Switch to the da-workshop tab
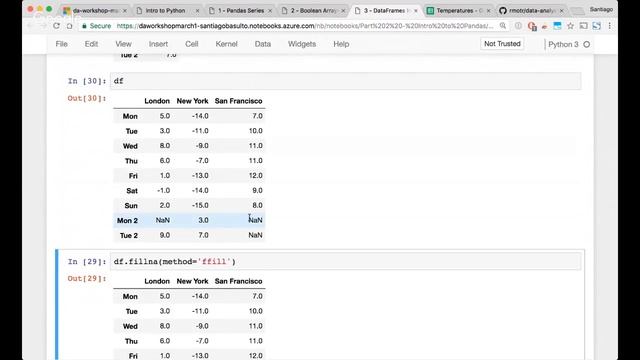Viewport: 640px width, 360px height. 94,11
